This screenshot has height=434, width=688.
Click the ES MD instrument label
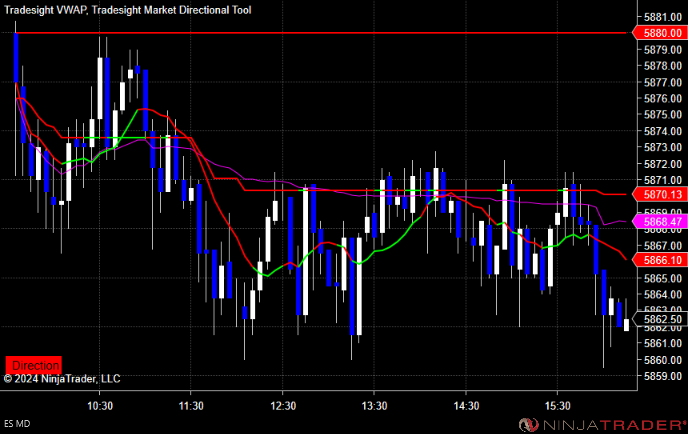(17, 423)
